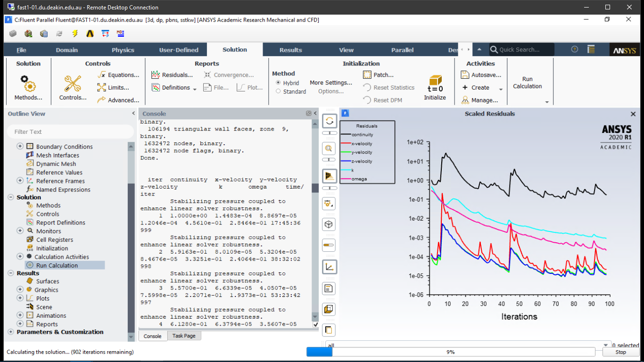Open solution Methods from the ribbon

[x=28, y=88]
